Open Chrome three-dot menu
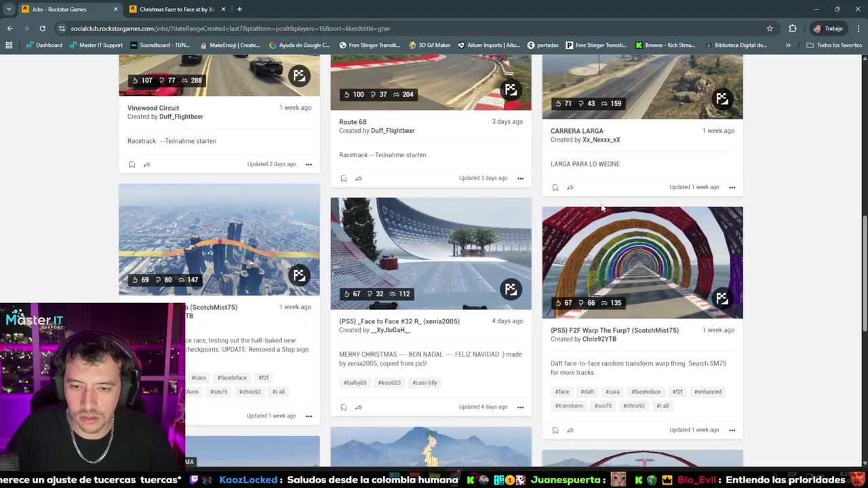 (x=858, y=28)
